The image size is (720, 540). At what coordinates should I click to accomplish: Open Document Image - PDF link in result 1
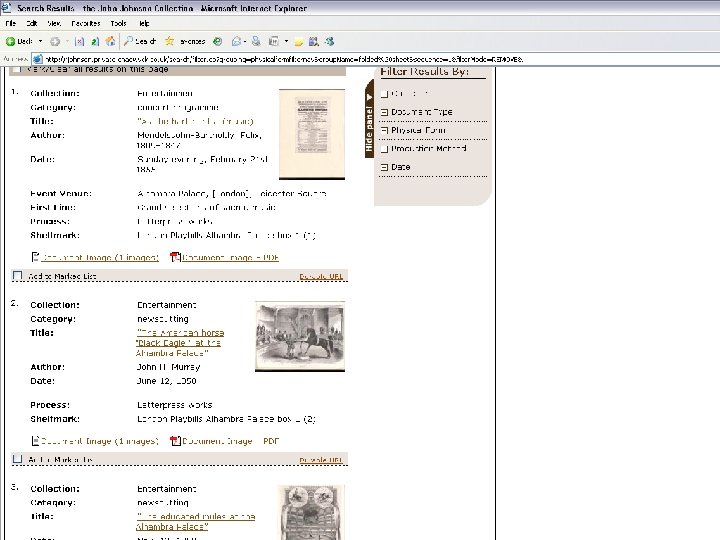(x=231, y=258)
